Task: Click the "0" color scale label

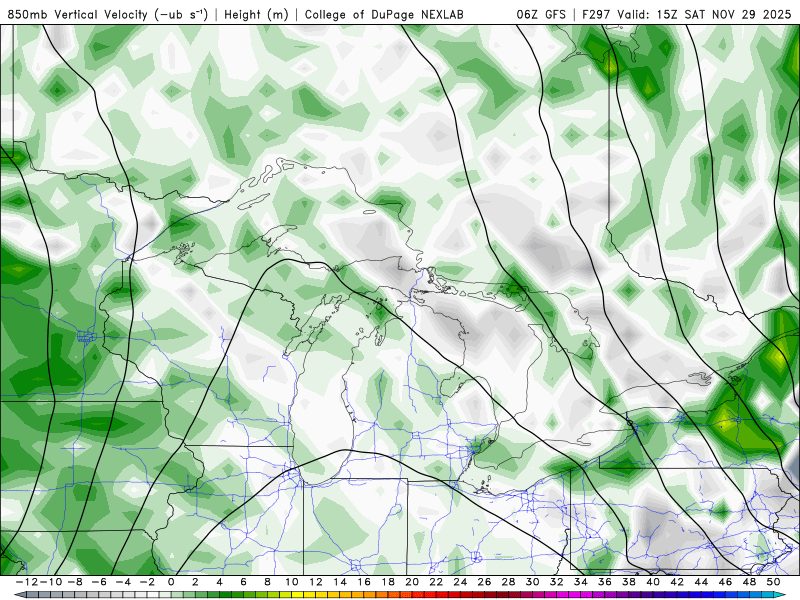Action: tap(171, 582)
